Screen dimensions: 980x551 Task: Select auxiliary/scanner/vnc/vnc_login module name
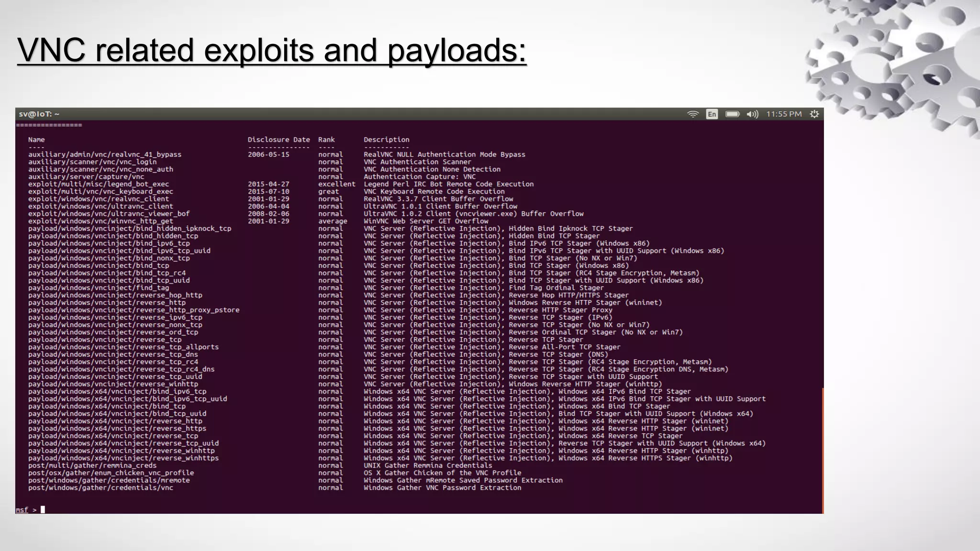click(92, 162)
